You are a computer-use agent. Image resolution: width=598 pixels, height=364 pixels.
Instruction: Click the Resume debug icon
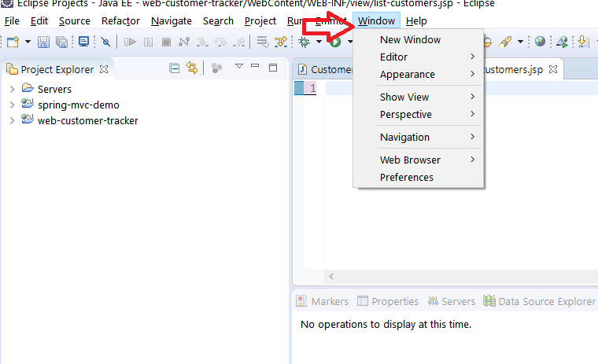pos(130,42)
